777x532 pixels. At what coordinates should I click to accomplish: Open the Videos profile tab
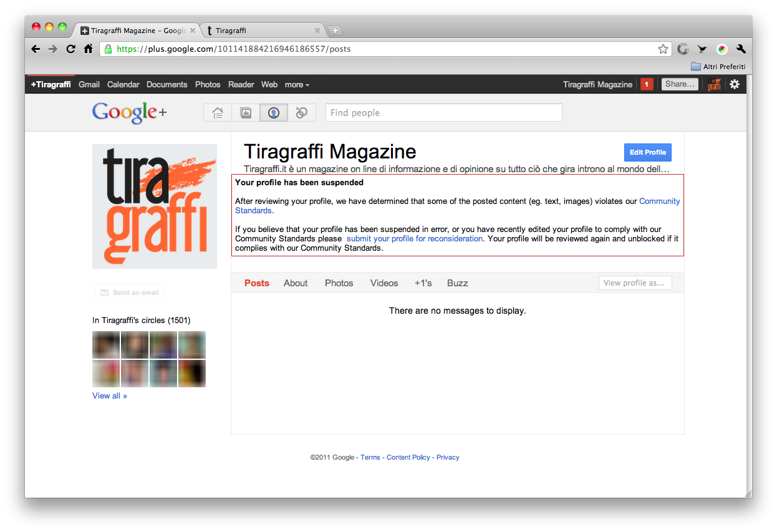pos(384,283)
